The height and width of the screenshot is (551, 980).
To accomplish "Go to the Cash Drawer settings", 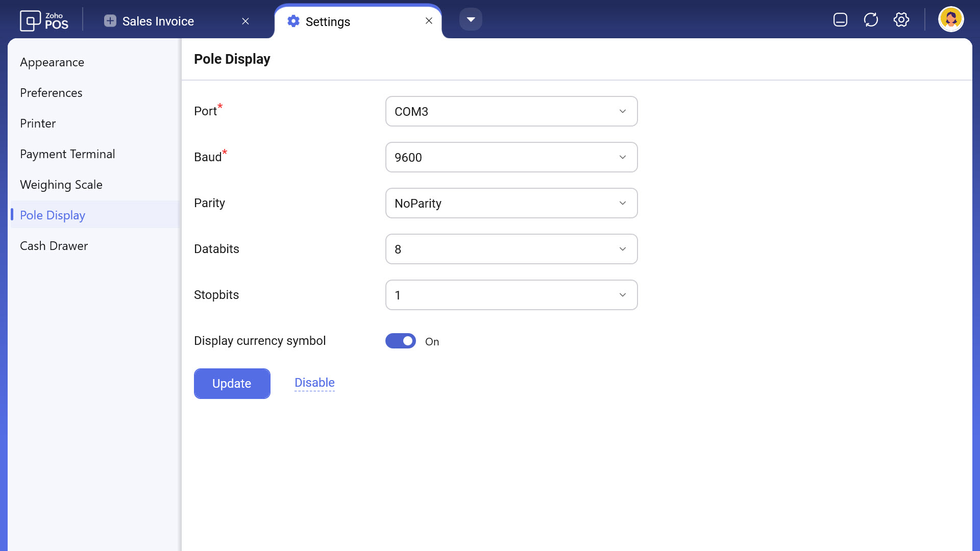I will [x=54, y=246].
